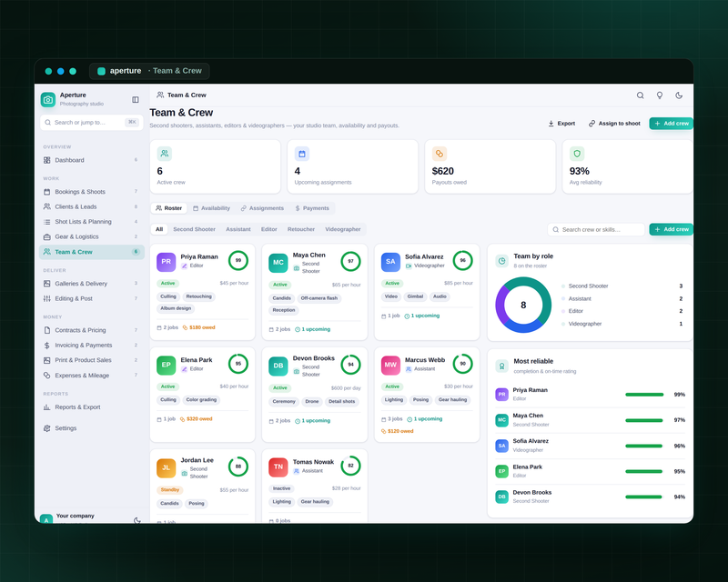
Task: Click Jordan Lee JL avatar
Action: click(167, 467)
